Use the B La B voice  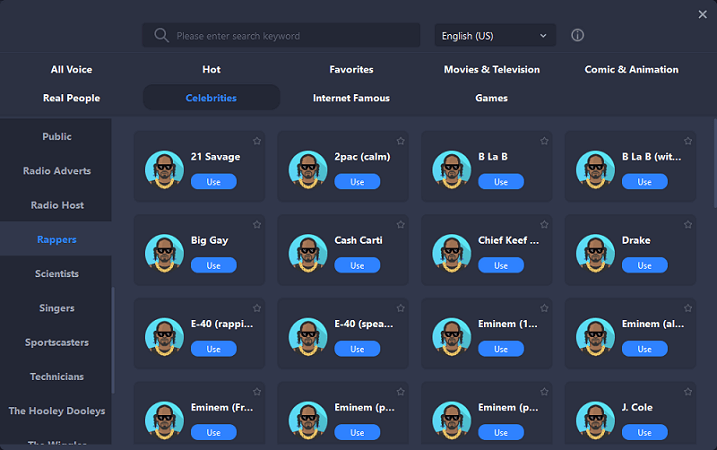pos(501,182)
